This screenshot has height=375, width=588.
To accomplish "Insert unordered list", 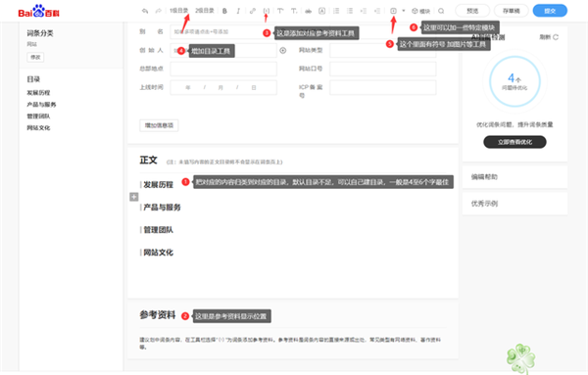I will point(350,11).
